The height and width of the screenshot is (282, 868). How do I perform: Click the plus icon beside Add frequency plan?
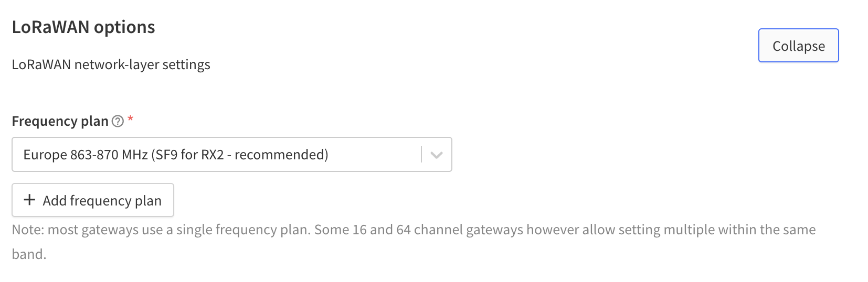pos(30,200)
